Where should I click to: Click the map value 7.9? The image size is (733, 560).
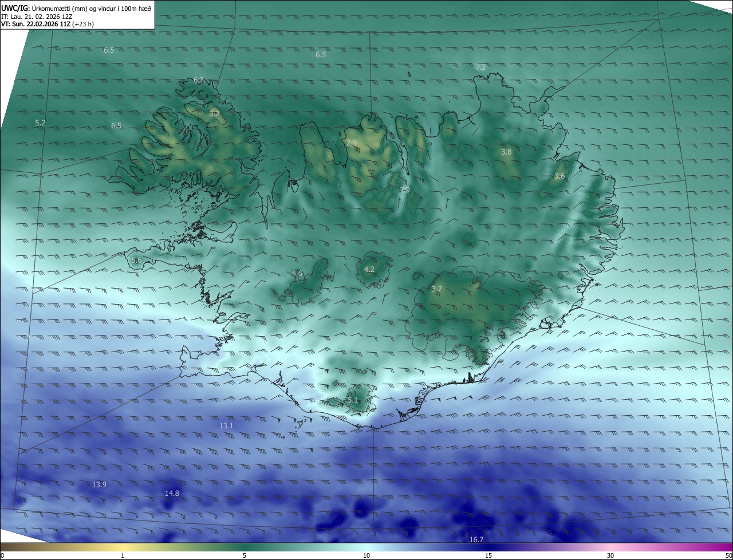tap(405, 190)
